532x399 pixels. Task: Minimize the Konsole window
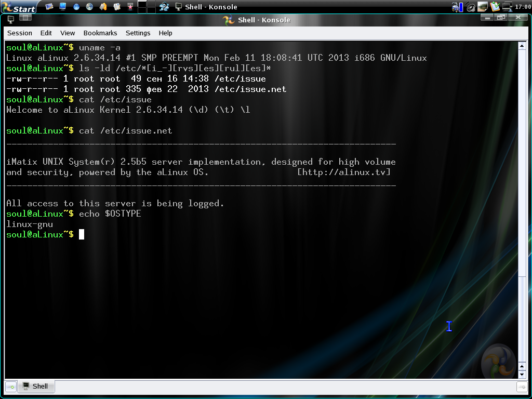point(487,18)
